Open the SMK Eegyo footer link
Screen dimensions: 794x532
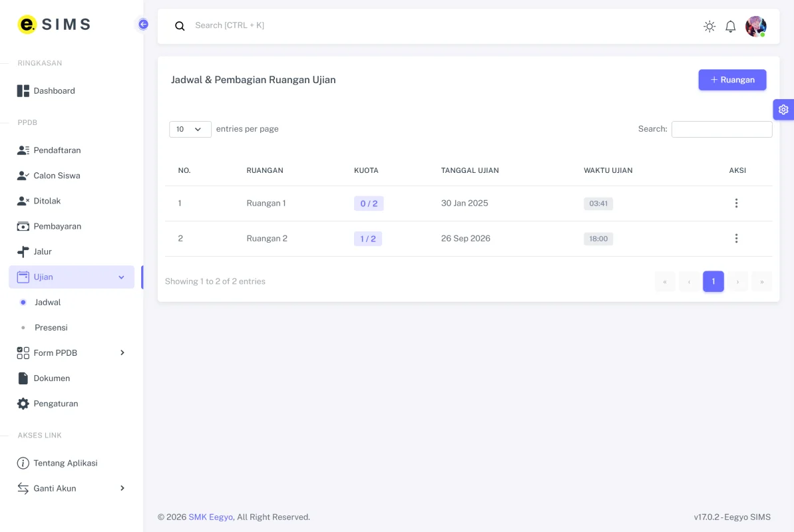[211, 517]
